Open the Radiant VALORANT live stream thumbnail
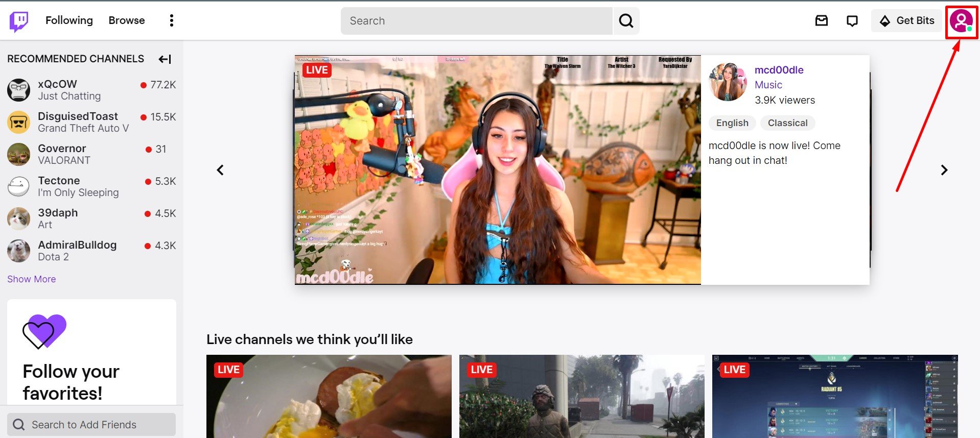The width and height of the screenshot is (980, 438). point(835,396)
